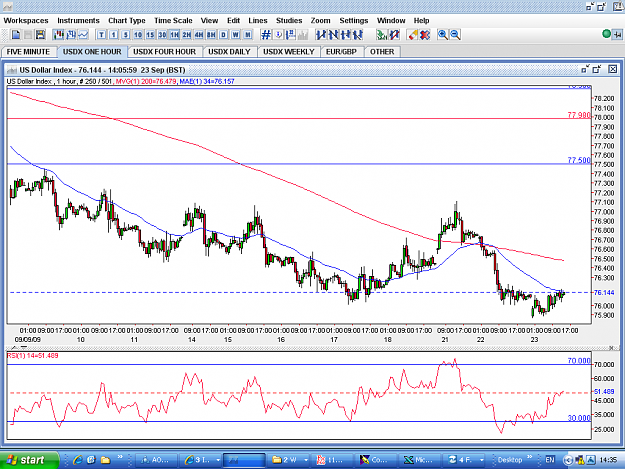
Task: Click the save disk icon
Action: (x=40, y=35)
